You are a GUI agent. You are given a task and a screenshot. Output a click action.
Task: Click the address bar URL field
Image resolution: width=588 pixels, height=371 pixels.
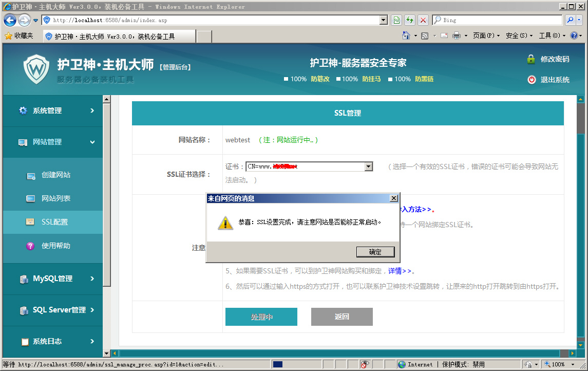pyautogui.click(x=216, y=20)
